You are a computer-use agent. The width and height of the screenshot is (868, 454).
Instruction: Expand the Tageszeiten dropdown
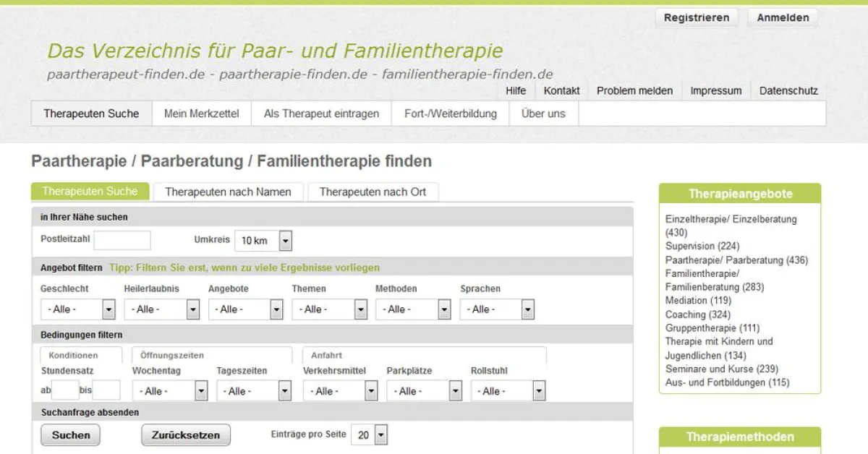tap(254, 390)
